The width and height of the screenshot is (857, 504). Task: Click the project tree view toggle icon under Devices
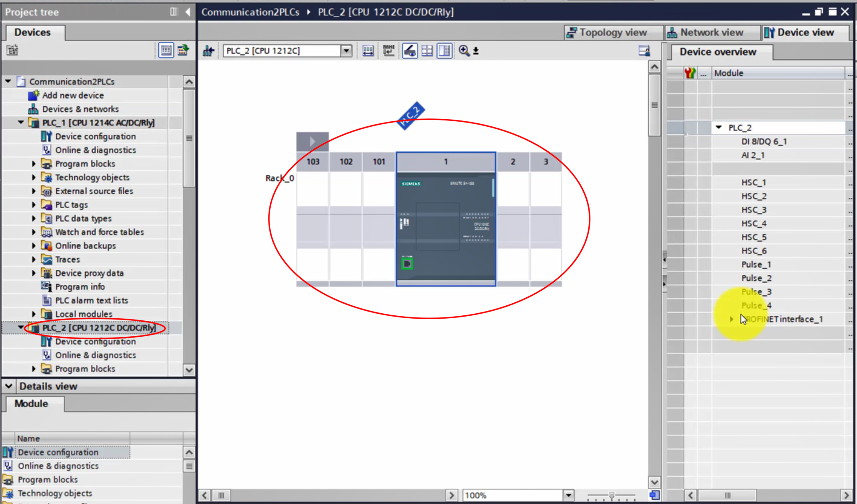(12, 50)
